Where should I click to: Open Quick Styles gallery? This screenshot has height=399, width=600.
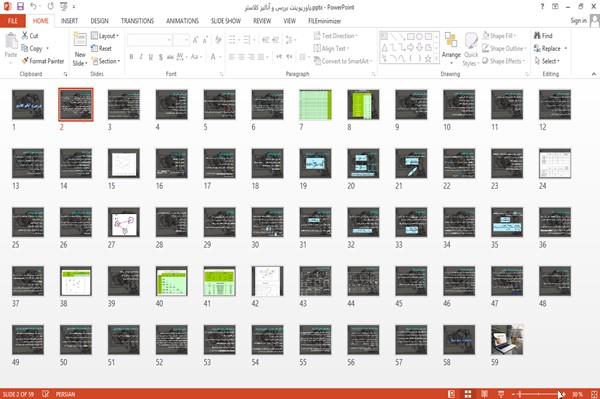(471, 50)
